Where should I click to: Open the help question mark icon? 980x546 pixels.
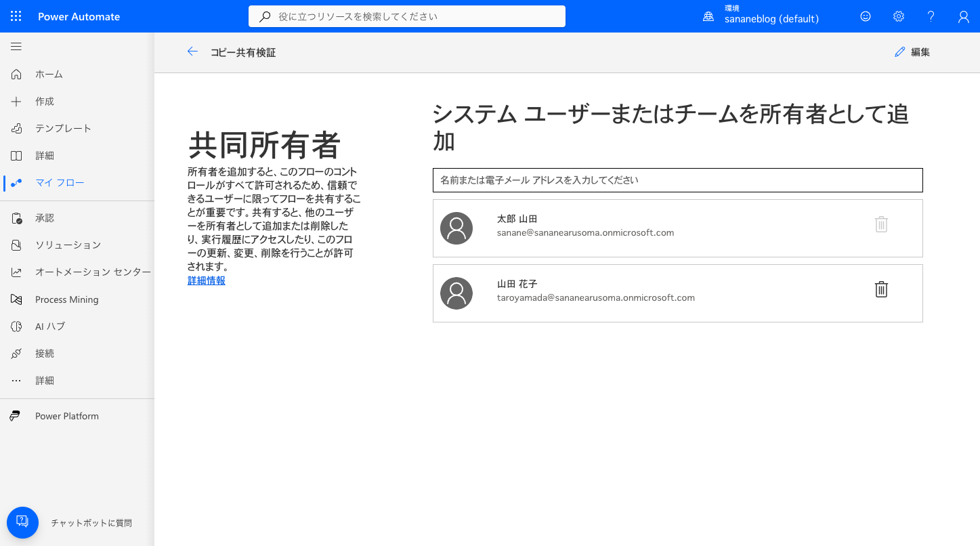pos(931,16)
